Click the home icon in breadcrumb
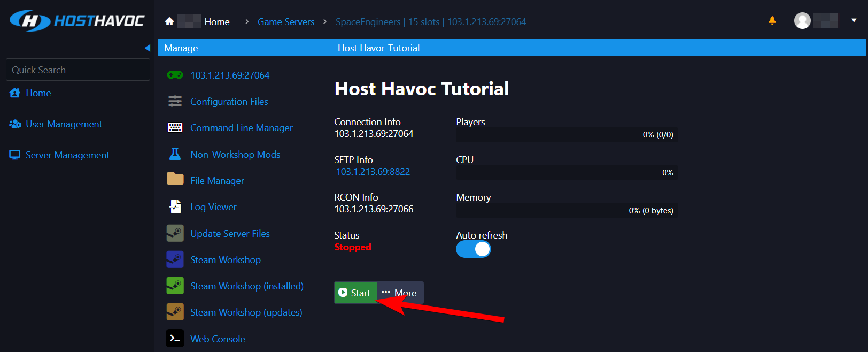 [x=169, y=21]
